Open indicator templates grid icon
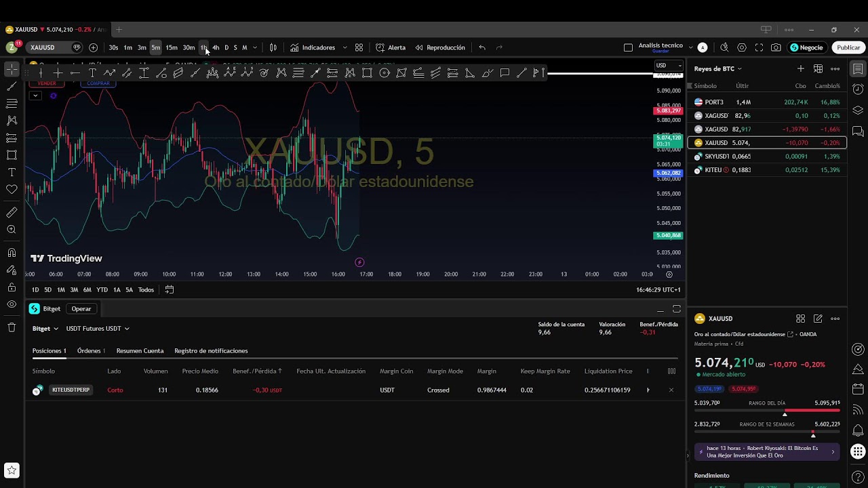The height and width of the screenshot is (488, 868). tap(359, 47)
